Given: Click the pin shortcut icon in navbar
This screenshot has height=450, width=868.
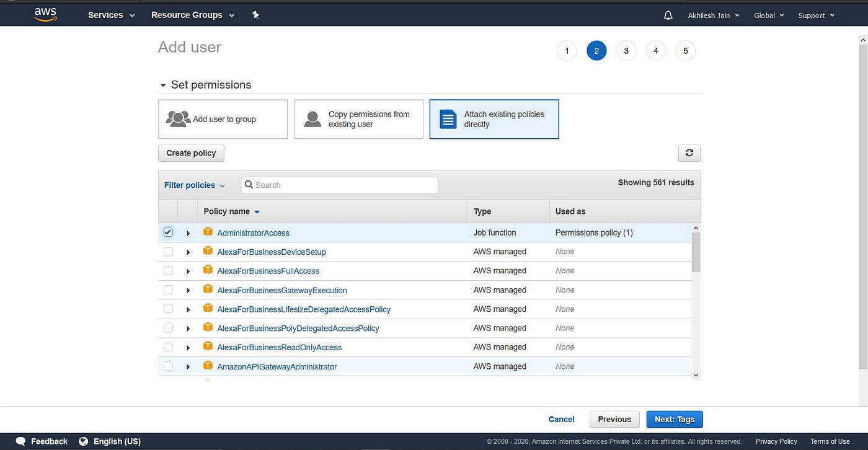Looking at the screenshot, I should (x=255, y=15).
